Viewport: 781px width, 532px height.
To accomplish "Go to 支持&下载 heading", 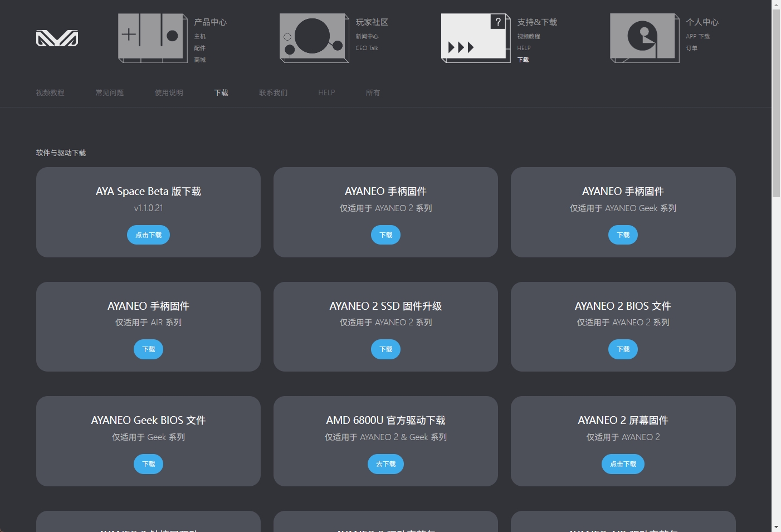I will pos(537,22).
